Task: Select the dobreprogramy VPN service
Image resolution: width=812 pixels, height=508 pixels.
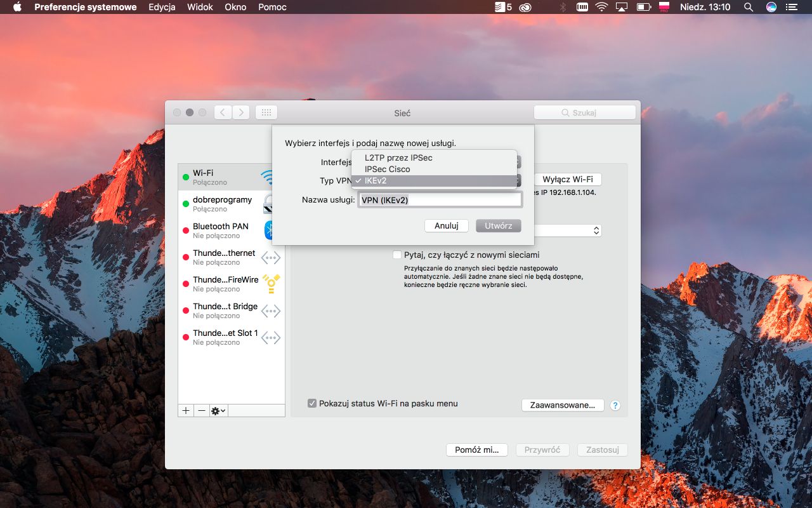Action: click(232, 204)
